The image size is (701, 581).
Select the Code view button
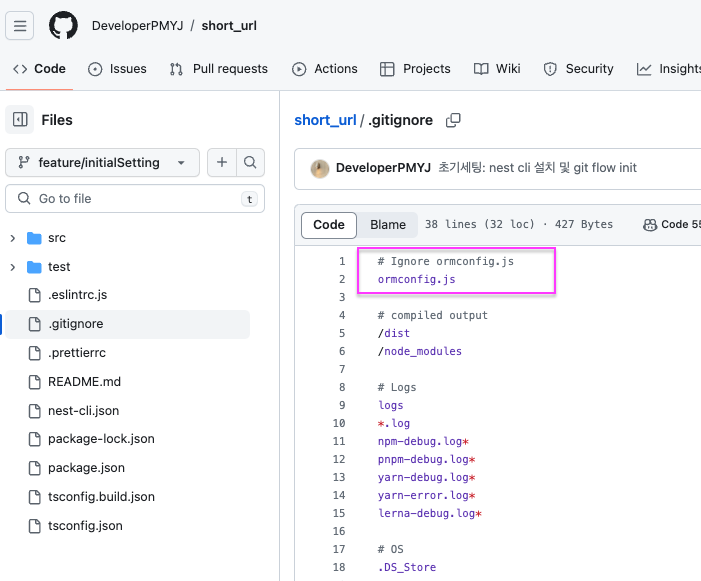pos(329,225)
